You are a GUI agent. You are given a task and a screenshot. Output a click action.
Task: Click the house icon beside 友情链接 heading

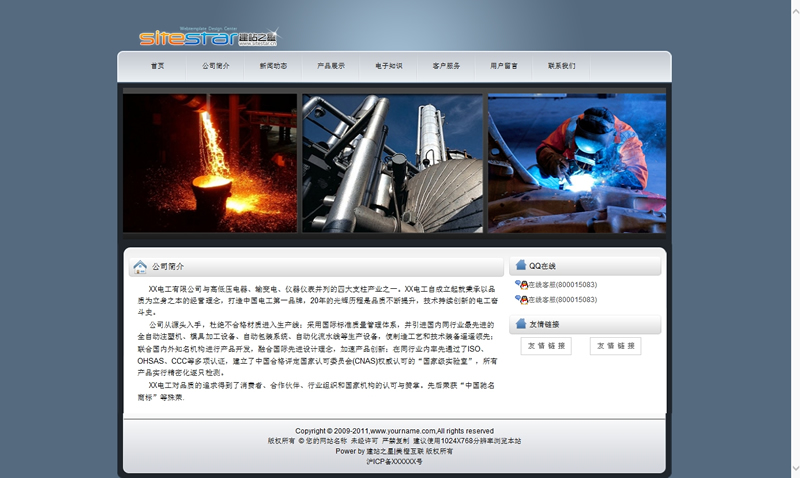[520, 324]
